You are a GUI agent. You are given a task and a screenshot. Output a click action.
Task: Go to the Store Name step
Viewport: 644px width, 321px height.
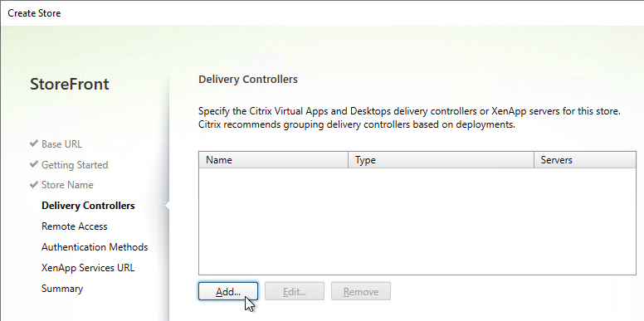pos(67,185)
